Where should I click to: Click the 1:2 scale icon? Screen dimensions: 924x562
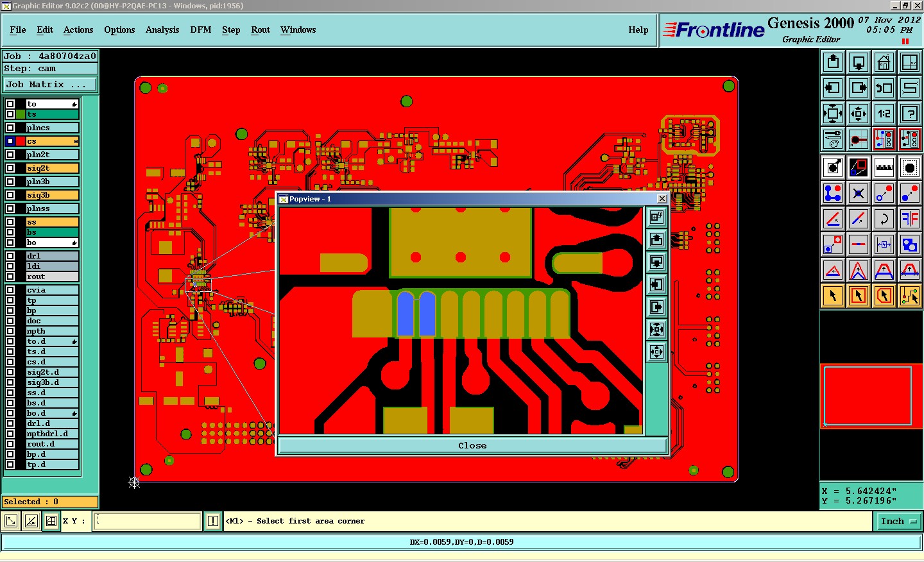pos(884,114)
